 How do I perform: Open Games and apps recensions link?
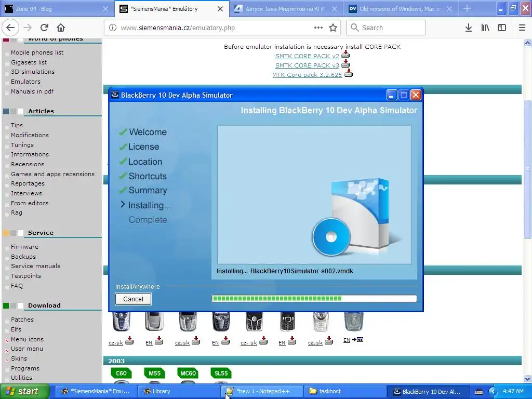52,174
